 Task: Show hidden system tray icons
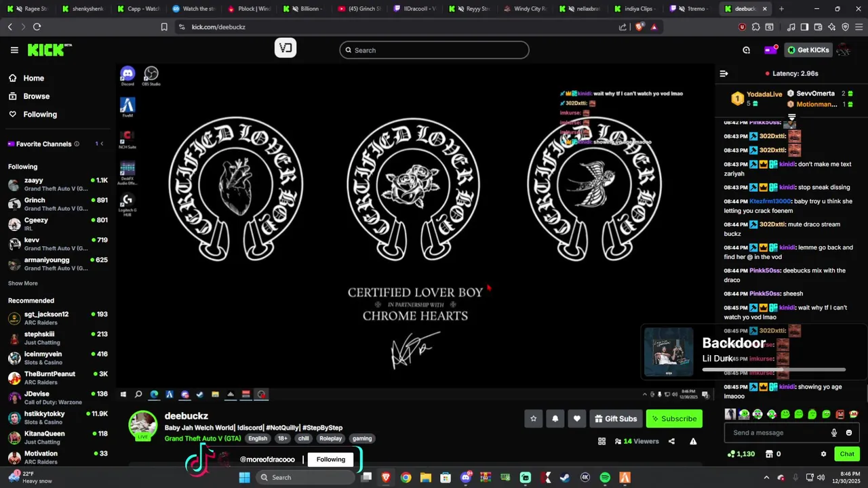tap(766, 477)
